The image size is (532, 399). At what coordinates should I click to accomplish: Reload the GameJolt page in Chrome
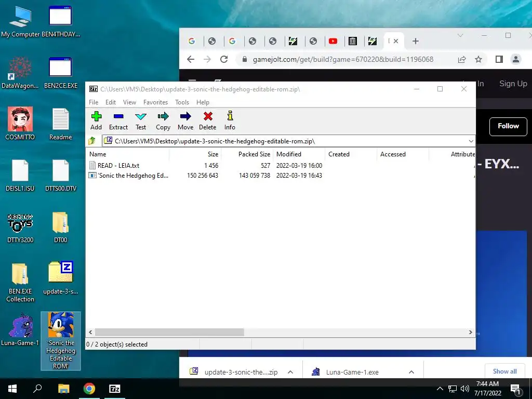pyautogui.click(x=224, y=59)
